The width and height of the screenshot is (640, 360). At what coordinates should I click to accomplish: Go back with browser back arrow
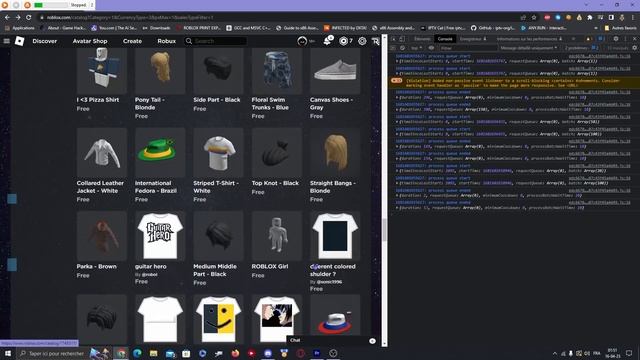click(x=7, y=18)
